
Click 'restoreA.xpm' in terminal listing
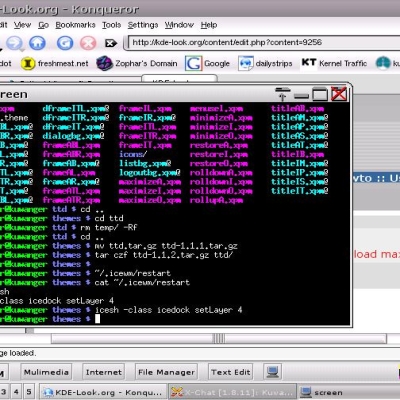[x=219, y=145]
